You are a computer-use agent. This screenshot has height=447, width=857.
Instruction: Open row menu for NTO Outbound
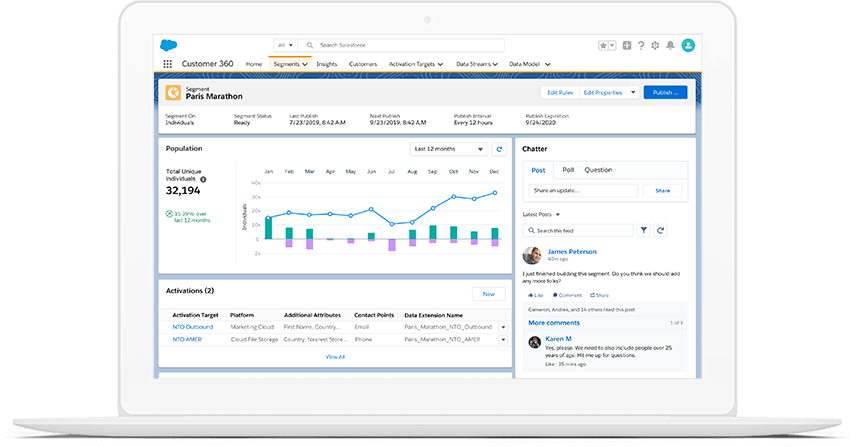pos(503,327)
